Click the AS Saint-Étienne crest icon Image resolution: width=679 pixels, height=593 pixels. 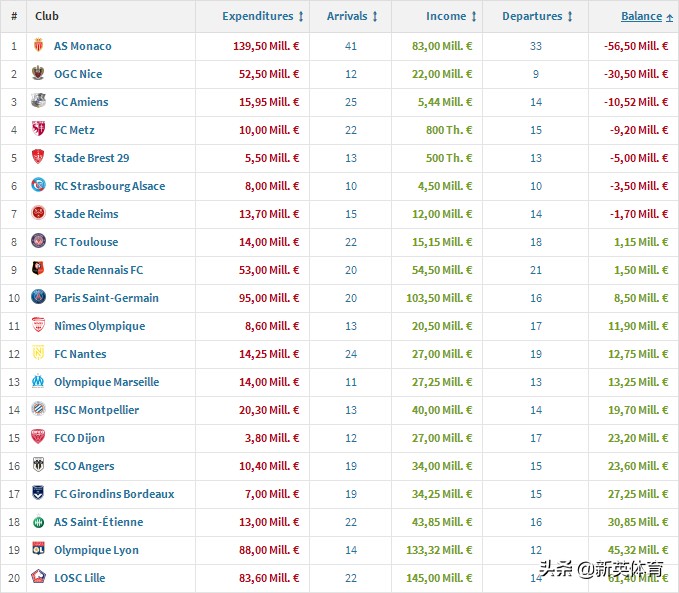click(39, 522)
